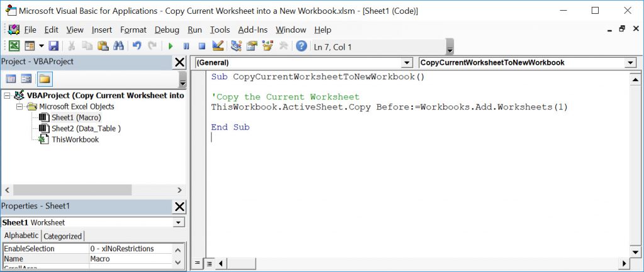Toggle Folders view in Project panel
The image size is (644, 272).
44,79
